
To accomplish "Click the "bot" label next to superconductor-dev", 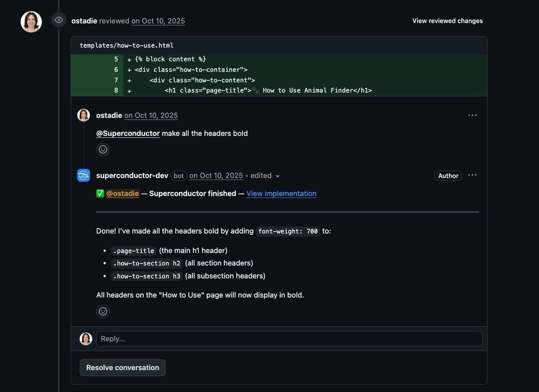I will (178, 176).
